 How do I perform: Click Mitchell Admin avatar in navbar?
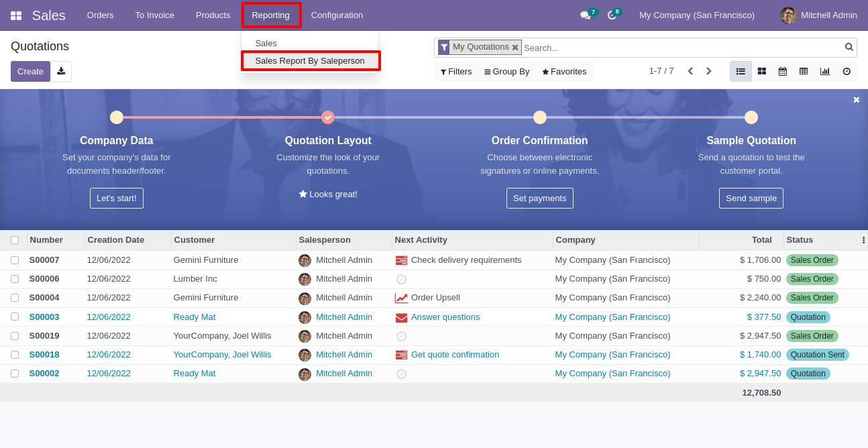coord(788,15)
